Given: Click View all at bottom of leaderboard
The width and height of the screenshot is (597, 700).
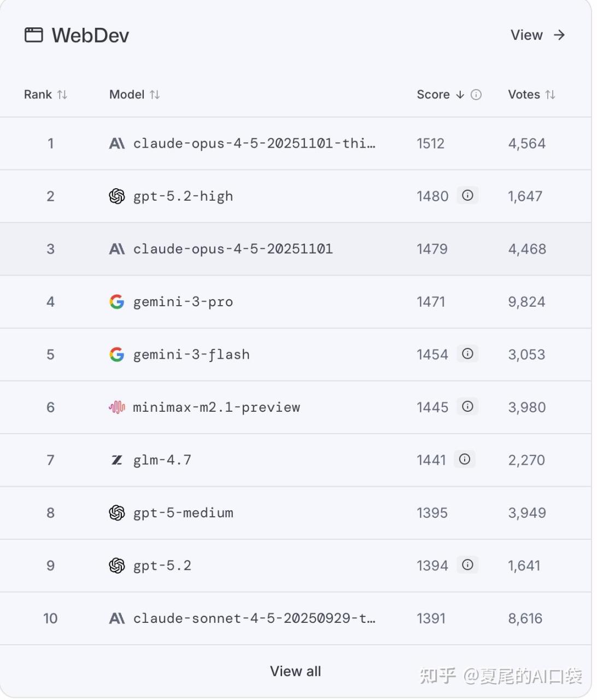Looking at the screenshot, I should pos(295,671).
